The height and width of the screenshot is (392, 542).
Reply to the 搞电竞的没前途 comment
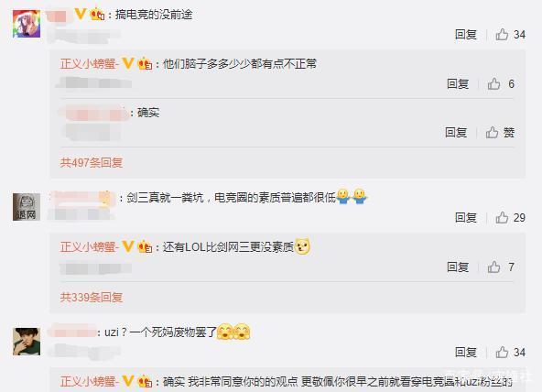click(x=466, y=35)
